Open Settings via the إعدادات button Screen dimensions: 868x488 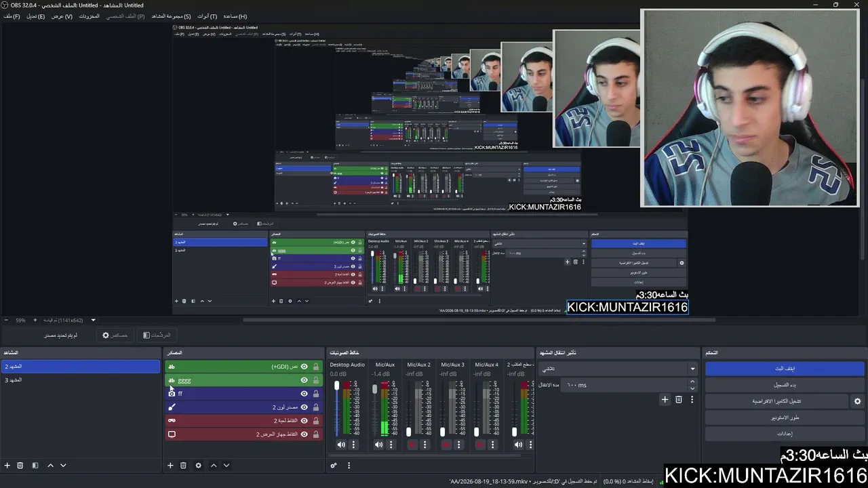(785, 434)
